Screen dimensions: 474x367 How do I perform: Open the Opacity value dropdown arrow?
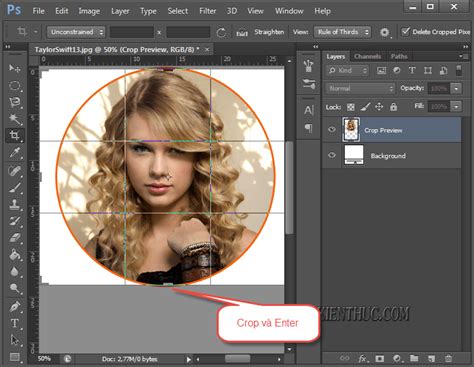[456, 88]
